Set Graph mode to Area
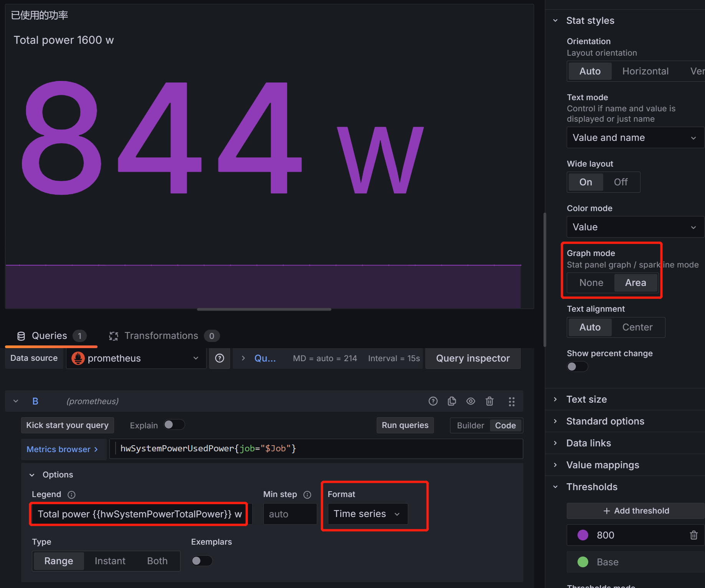The width and height of the screenshot is (705, 588). tap(636, 282)
